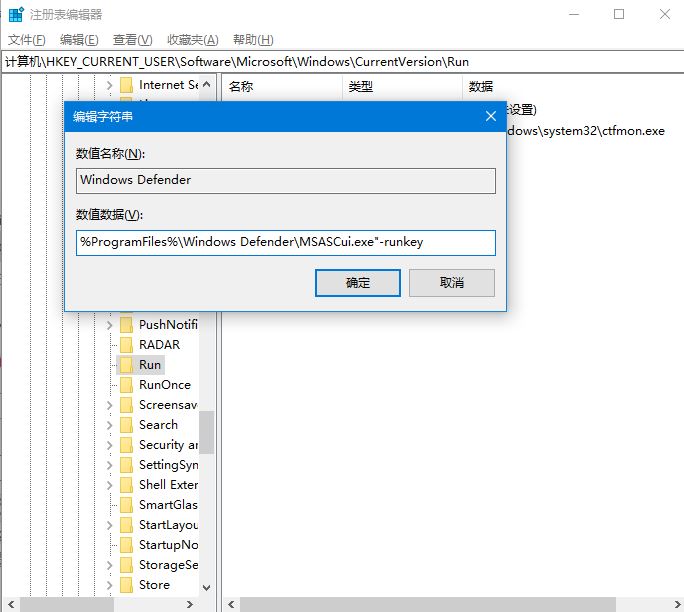
Task: Confirm the string edit with 确定
Action: pos(358,283)
